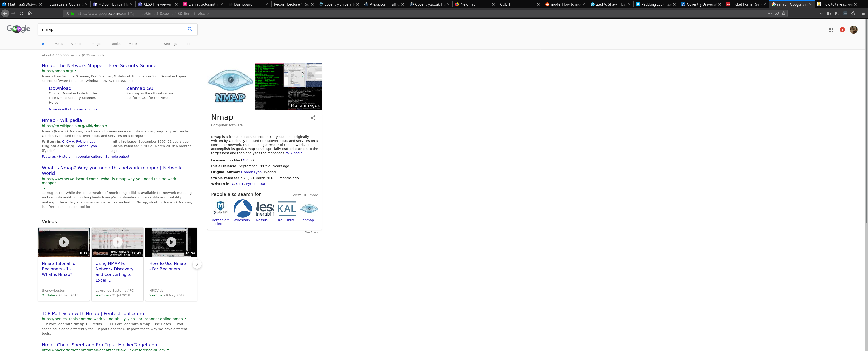Click the Google Apps grid icon

pos(830,29)
